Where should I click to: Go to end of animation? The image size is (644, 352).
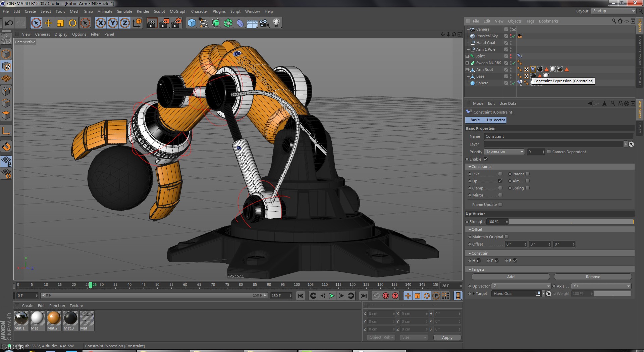coord(364,296)
